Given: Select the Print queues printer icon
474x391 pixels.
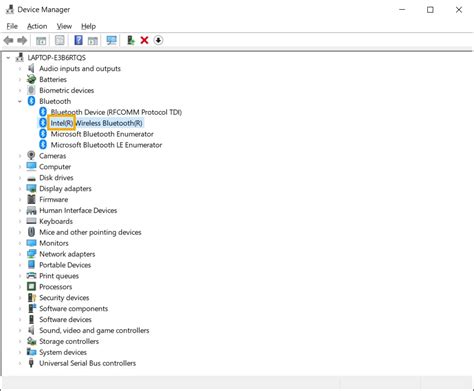Looking at the screenshot, I should [31, 276].
